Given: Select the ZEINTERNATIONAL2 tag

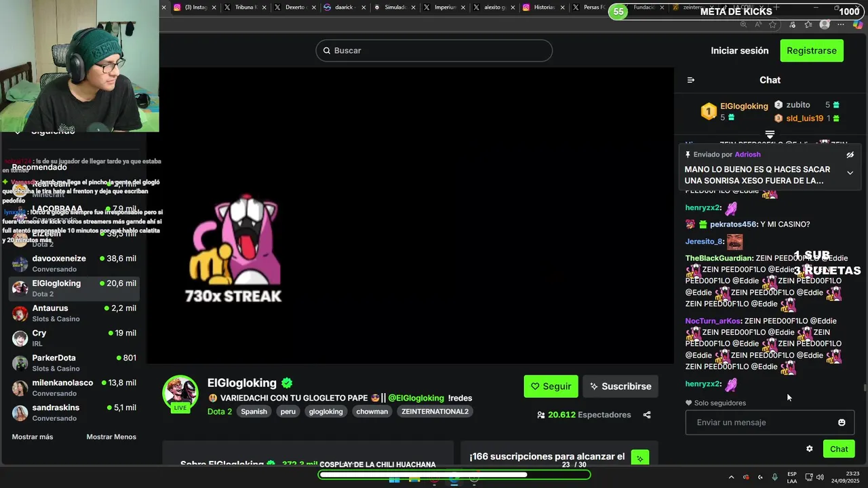Looking at the screenshot, I should point(435,411).
